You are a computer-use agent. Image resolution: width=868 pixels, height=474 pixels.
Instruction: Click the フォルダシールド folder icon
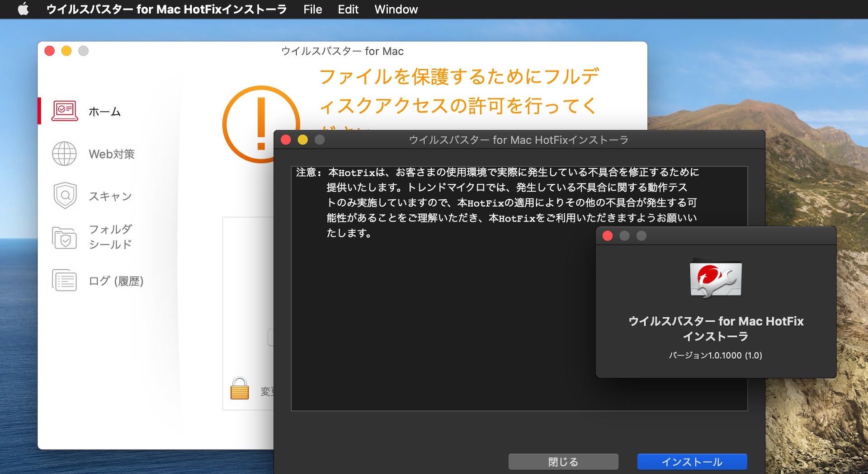pyautogui.click(x=64, y=238)
